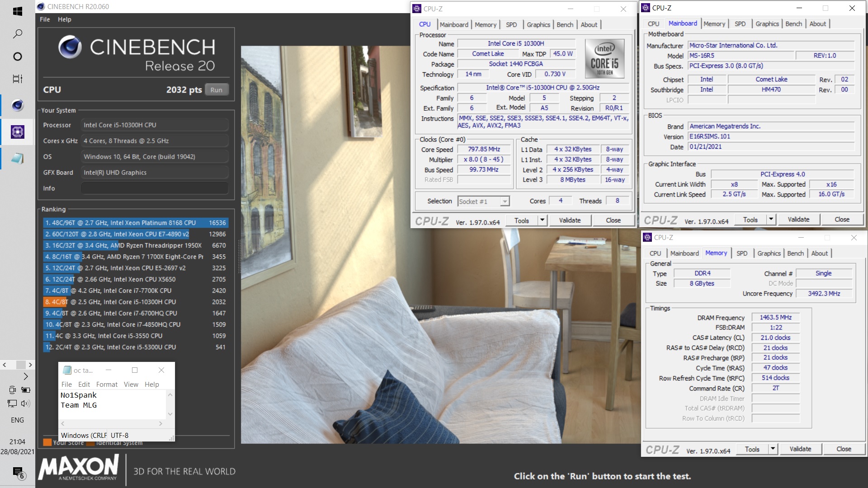Open the Cinebench Help menu

[x=65, y=19]
